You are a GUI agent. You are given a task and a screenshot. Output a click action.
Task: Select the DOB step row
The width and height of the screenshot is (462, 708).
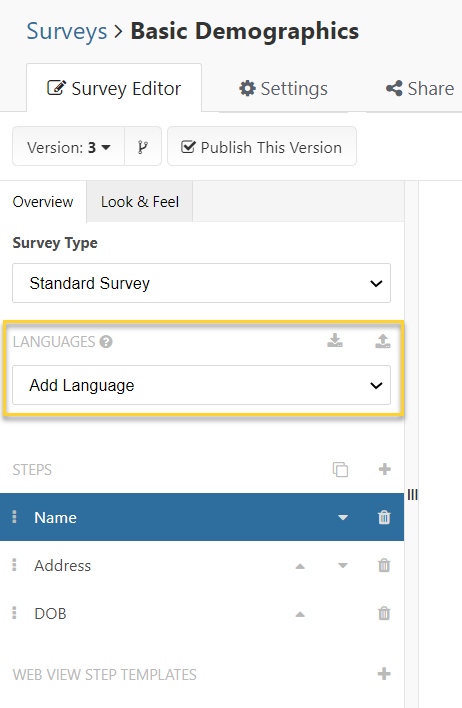coord(202,614)
